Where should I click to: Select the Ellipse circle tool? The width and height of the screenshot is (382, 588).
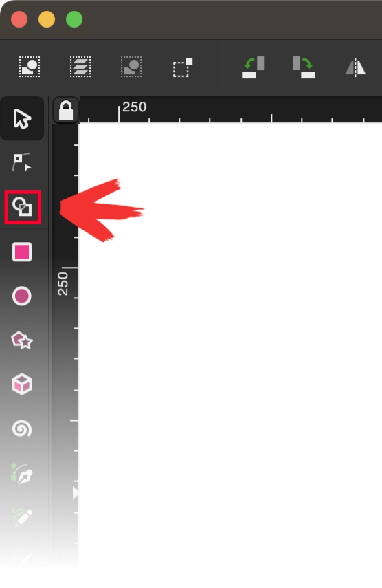pos(22,296)
